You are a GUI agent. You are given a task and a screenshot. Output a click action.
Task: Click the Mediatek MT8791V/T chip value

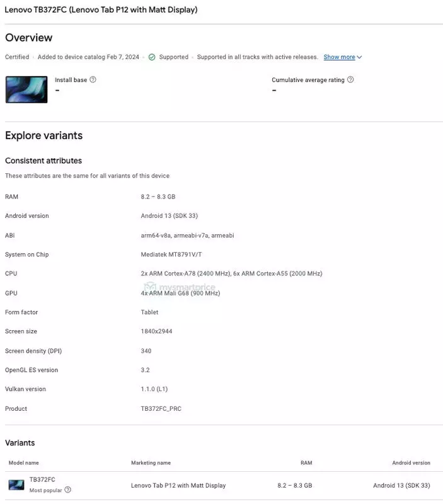pyautogui.click(x=171, y=255)
